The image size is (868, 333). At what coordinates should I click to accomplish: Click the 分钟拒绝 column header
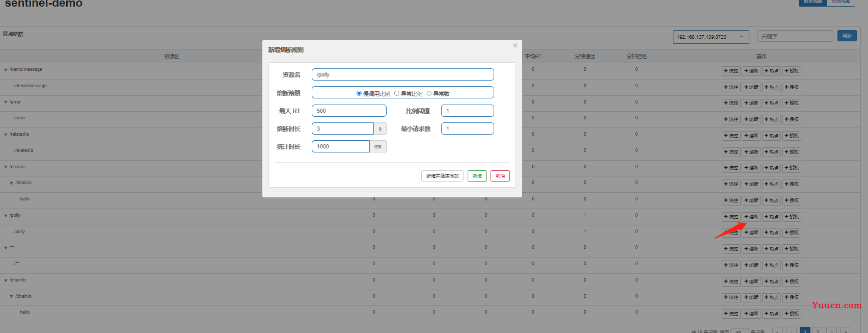coord(636,57)
